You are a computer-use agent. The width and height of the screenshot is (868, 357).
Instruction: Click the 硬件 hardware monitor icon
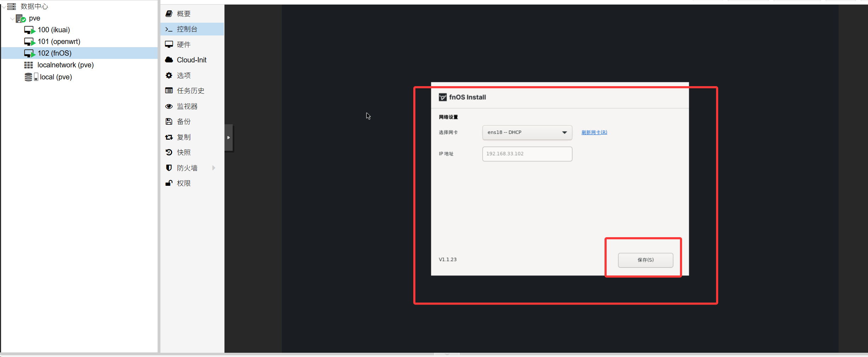coord(169,44)
